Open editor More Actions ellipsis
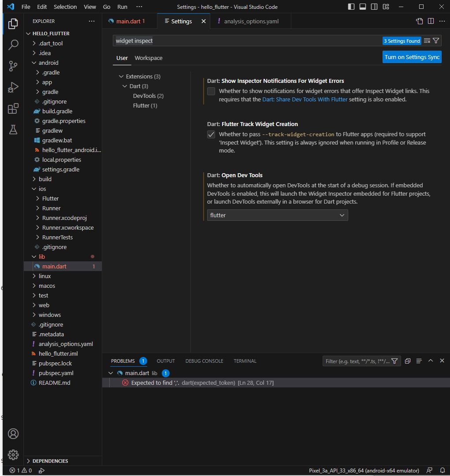Viewport: 450px width, 476px height. tap(442, 21)
